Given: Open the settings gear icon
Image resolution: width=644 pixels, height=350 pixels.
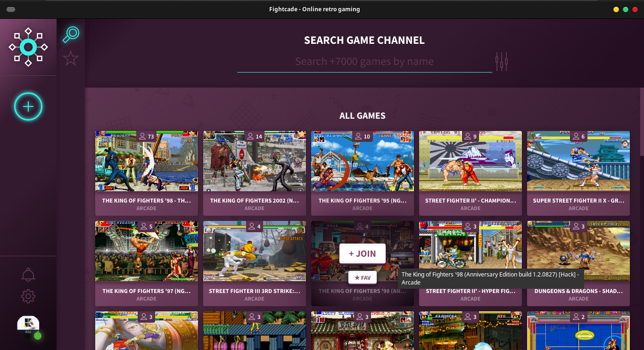Looking at the screenshot, I should pos(28,296).
